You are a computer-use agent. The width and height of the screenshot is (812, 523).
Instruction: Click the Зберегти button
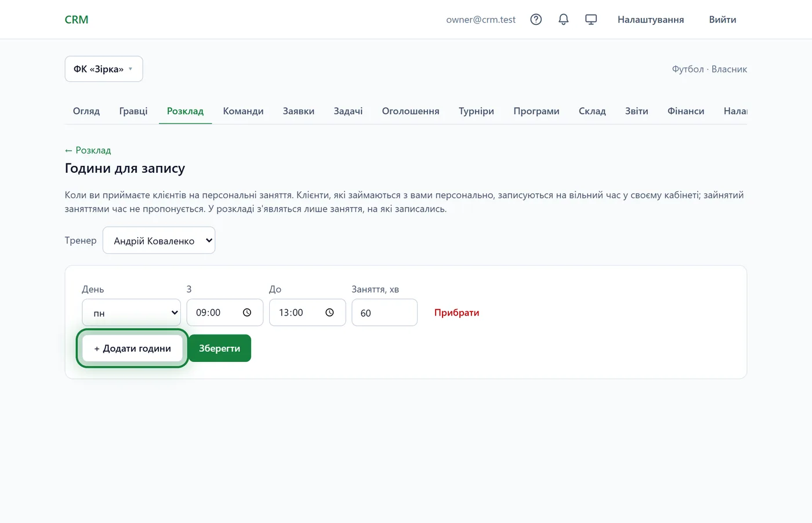click(x=219, y=348)
